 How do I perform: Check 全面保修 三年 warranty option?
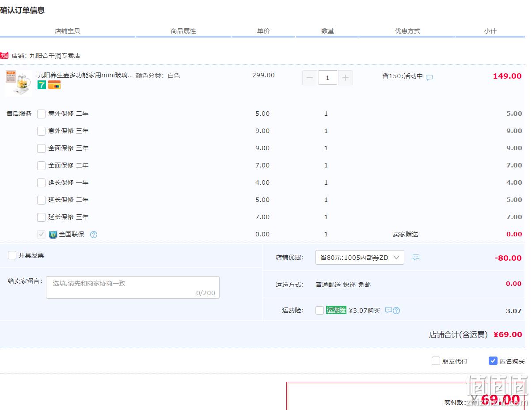[x=41, y=148]
